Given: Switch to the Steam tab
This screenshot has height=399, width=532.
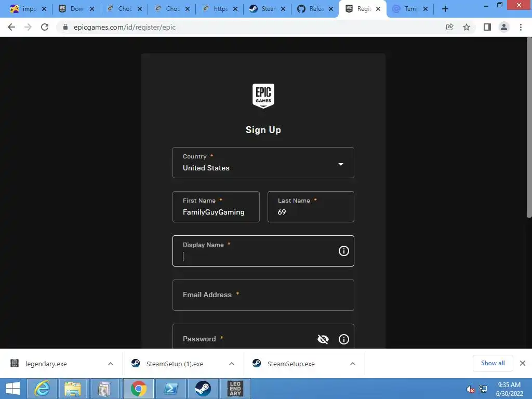Looking at the screenshot, I should pyautogui.click(x=268, y=9).
